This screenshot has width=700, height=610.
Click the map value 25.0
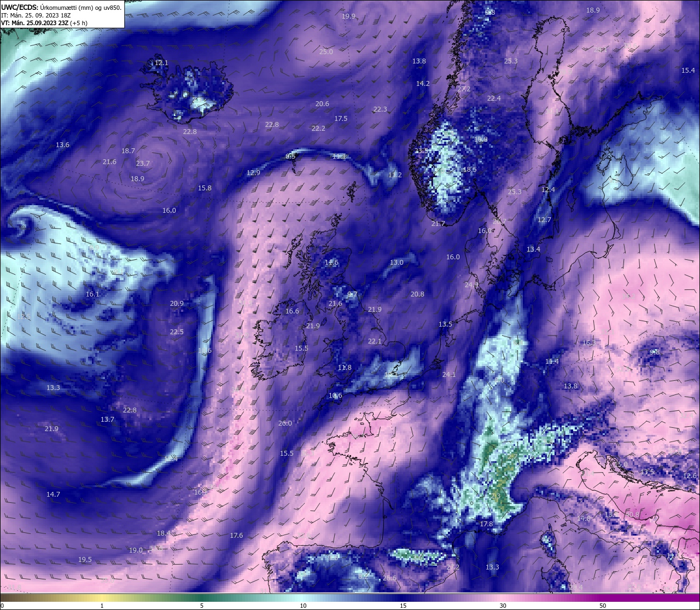click(x=326, y=51)
